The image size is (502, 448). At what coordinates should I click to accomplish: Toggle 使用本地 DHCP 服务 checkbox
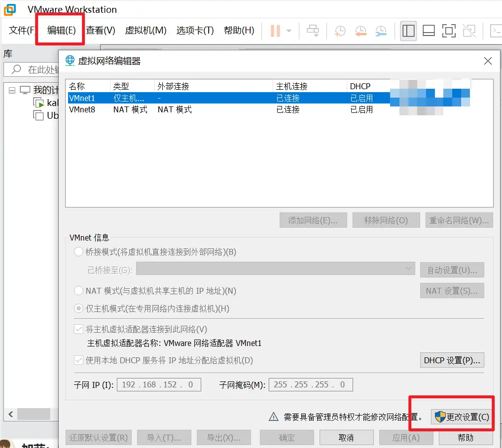pyautogui.click(x=78, y=360)
